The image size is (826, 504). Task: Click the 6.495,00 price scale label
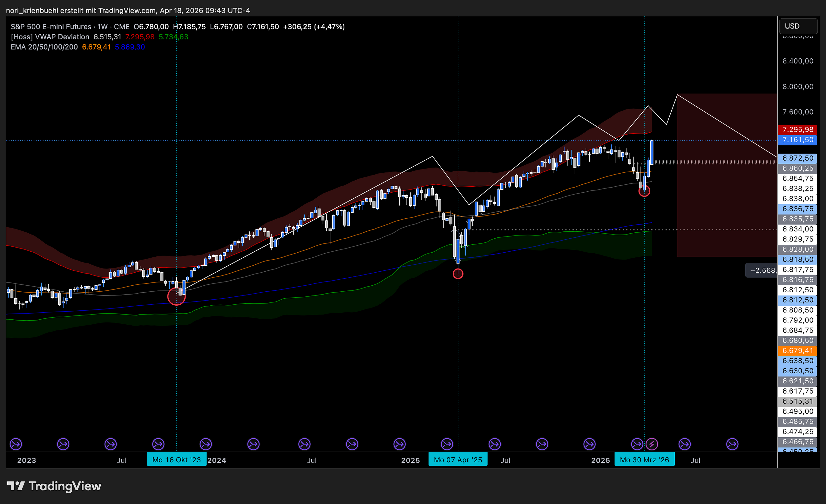(x=797, y=412)
